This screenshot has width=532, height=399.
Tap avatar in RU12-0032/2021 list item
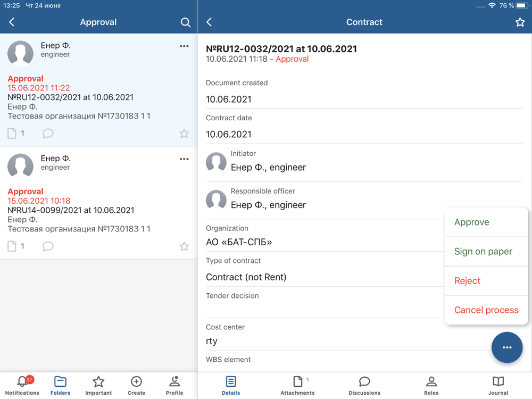pos(20,53)
